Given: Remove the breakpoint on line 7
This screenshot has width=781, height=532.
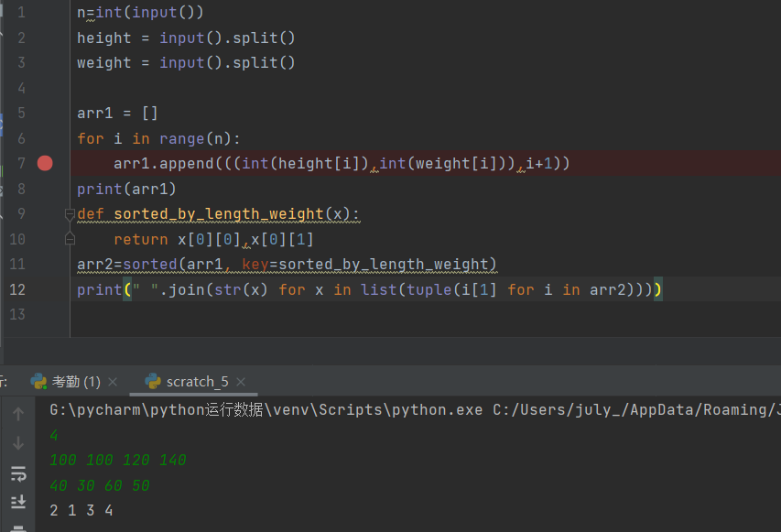Looking at the screenshot, I should tap(45, 163).
